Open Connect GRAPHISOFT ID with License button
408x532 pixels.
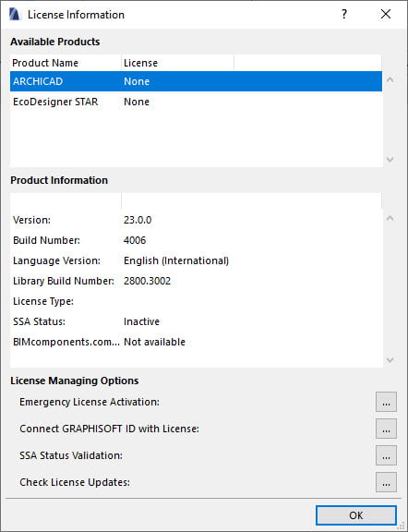tap(386, 429)
